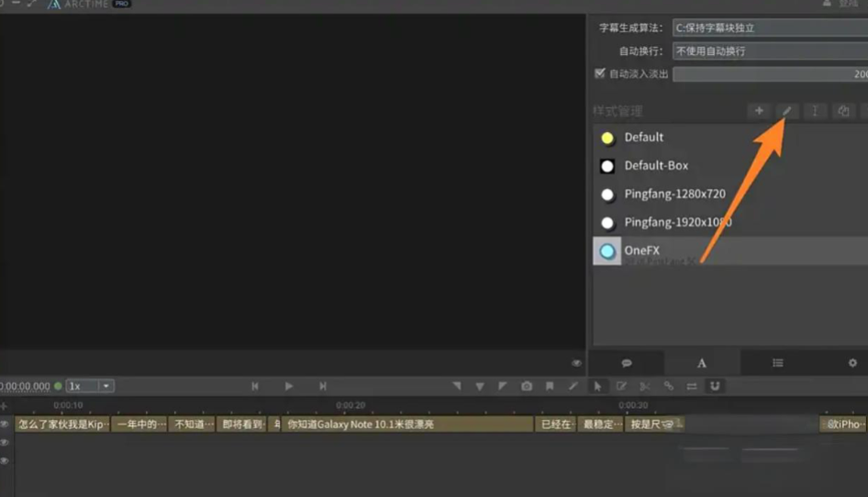Add a new style with plus icon
This screenshot has width=868, height=497.
point(759,111)
